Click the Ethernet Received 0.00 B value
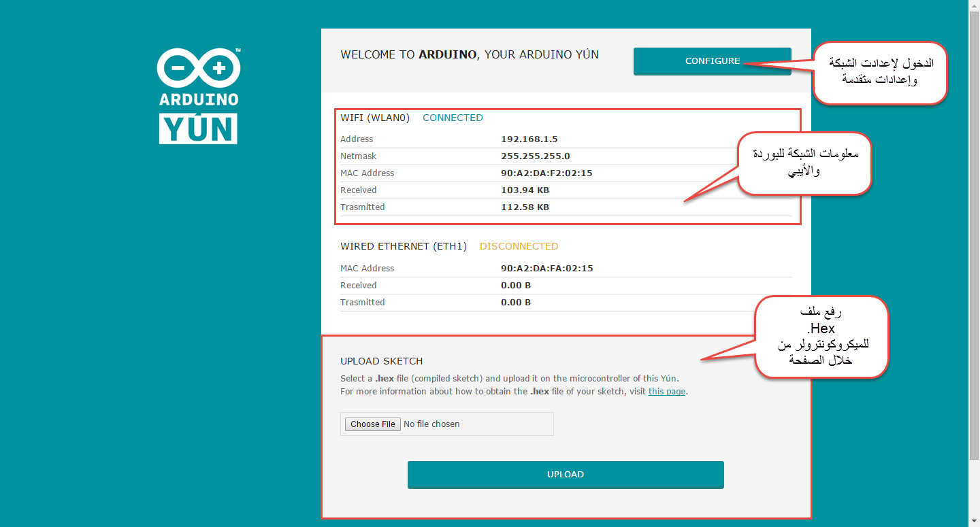Image resolution: width=980 pixels, height=527 pixels. coord(516,286)
